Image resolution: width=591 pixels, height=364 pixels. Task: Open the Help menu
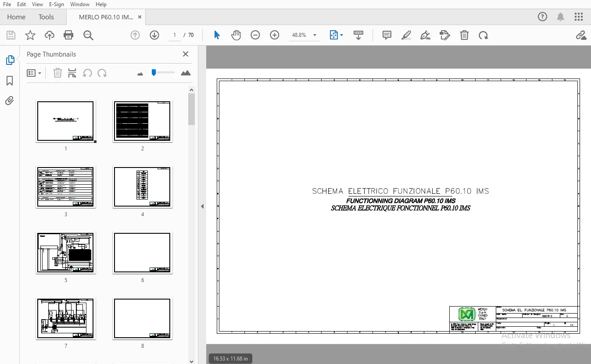pyautogui.click(x=101, y=4)
